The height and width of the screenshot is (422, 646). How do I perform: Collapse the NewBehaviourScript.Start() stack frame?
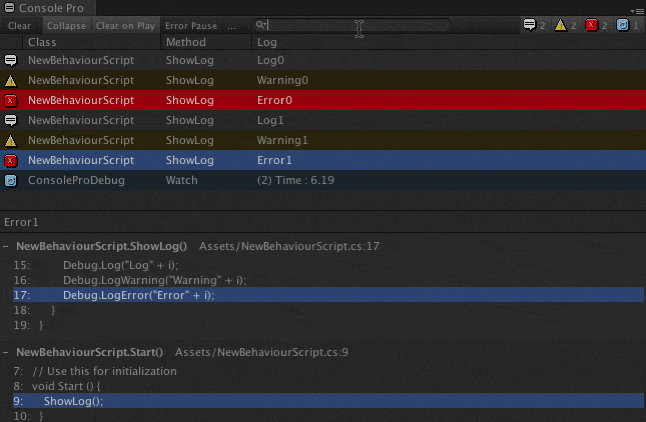click(x=6, y=352)
